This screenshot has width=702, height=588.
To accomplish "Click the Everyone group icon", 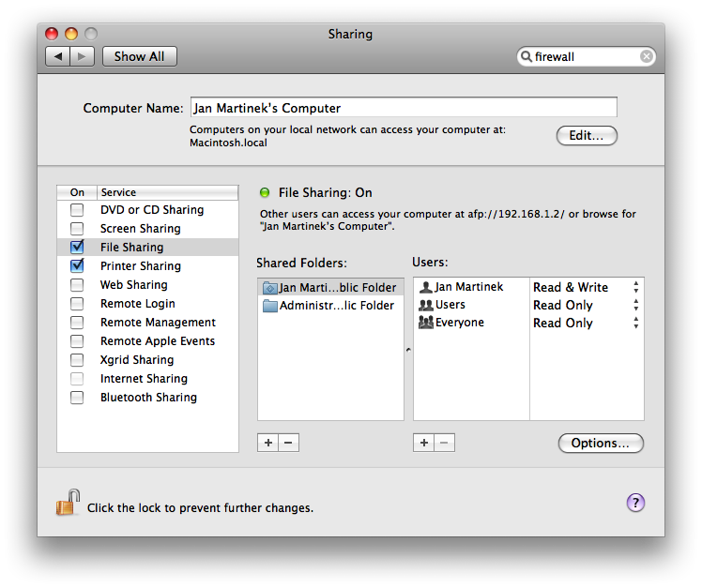I will click(426, 323).
